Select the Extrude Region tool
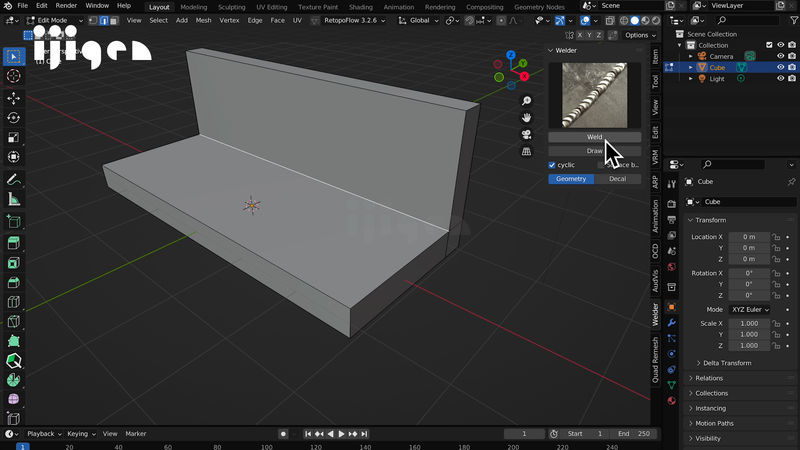This screenshot has height=450, width=800. (14, 243)
